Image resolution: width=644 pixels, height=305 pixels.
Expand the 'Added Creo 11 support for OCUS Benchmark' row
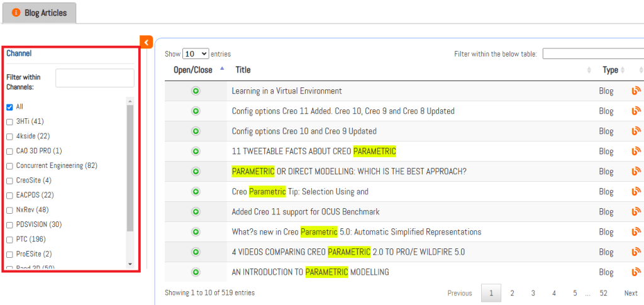coord(196,212)
